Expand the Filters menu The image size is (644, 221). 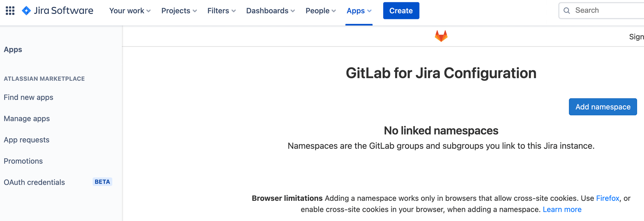221,11
